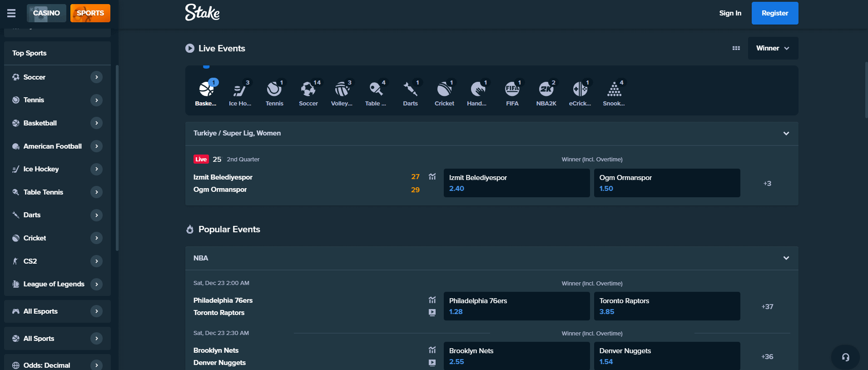The width and height of the screenshot is (868, 370).
Task: Bet on Ogm Ormanspor at 1.50
Action: coord(667,183)
